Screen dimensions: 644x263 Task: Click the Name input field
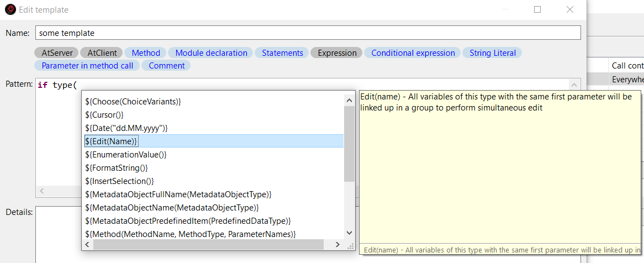(x=308, y=33)
